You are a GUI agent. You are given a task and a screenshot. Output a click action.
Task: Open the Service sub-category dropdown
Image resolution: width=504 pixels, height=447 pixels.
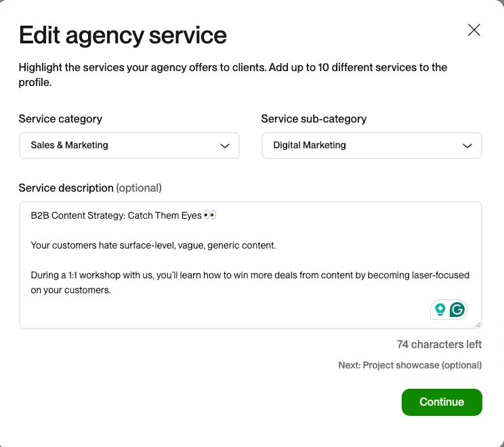(x=372, y=146)
